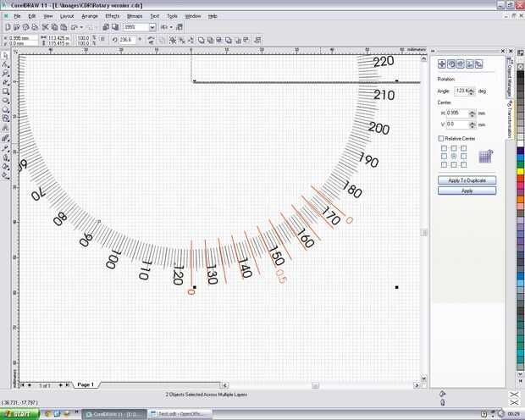Open the Rotate tab in Transformation docker
Image resolution: width=525 pixels, height=420 pixels.
click(451, 64)
